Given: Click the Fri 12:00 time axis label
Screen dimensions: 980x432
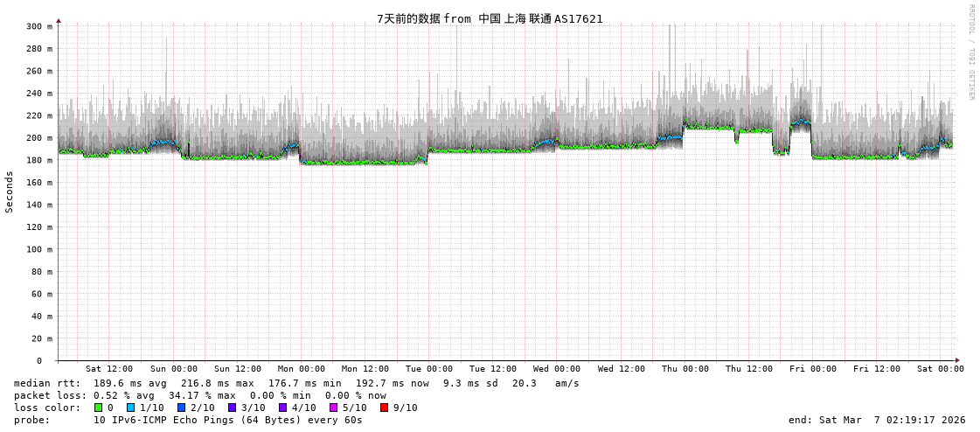Looking at the screenshot, I should (x=877, y=369).
